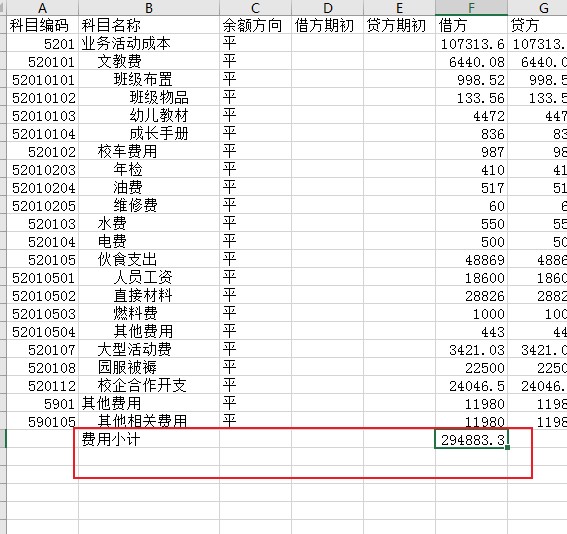Select code cell 520105
Screen dimensions: 567x534
tap(42, 259)
